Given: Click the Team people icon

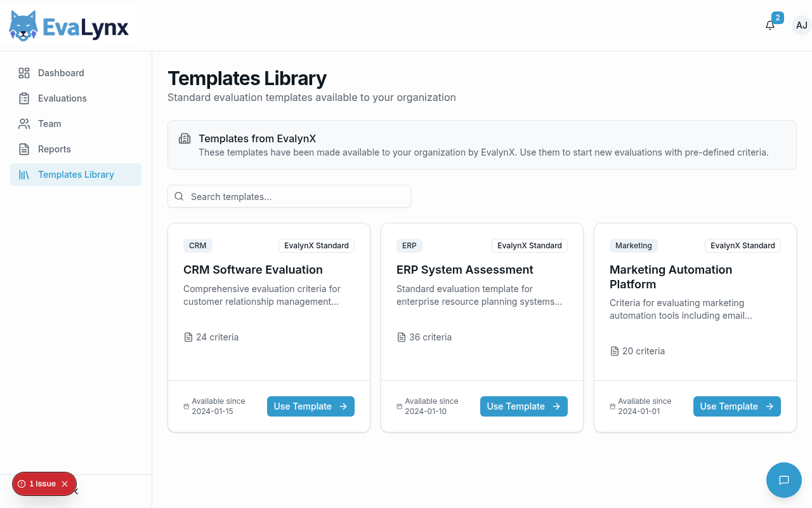Looking at the screenshot, I should click(24, 124).
